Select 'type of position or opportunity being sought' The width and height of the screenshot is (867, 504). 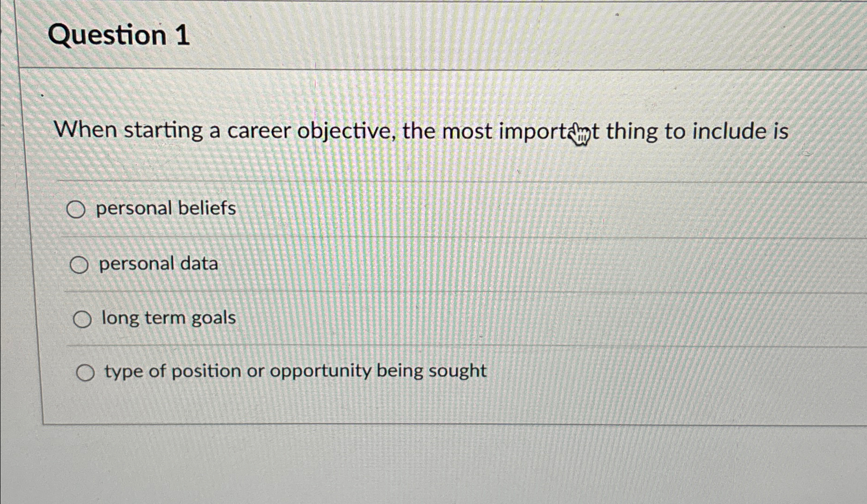tap(86, 372)
